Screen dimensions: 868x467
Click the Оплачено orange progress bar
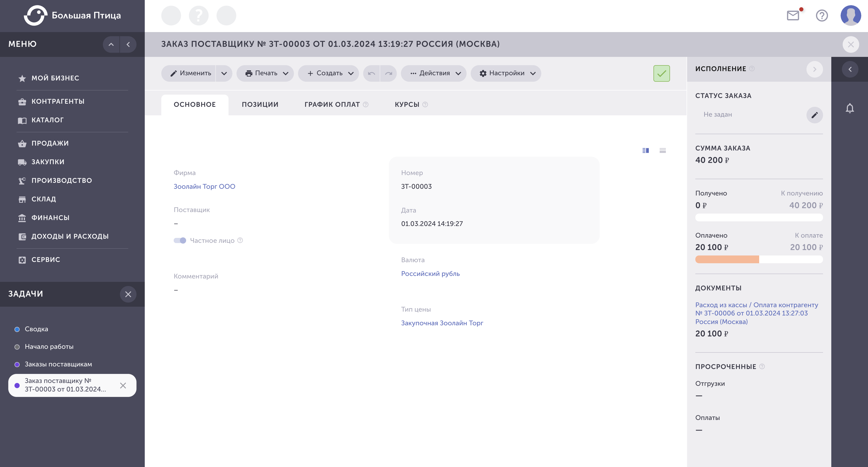point(759,259)
